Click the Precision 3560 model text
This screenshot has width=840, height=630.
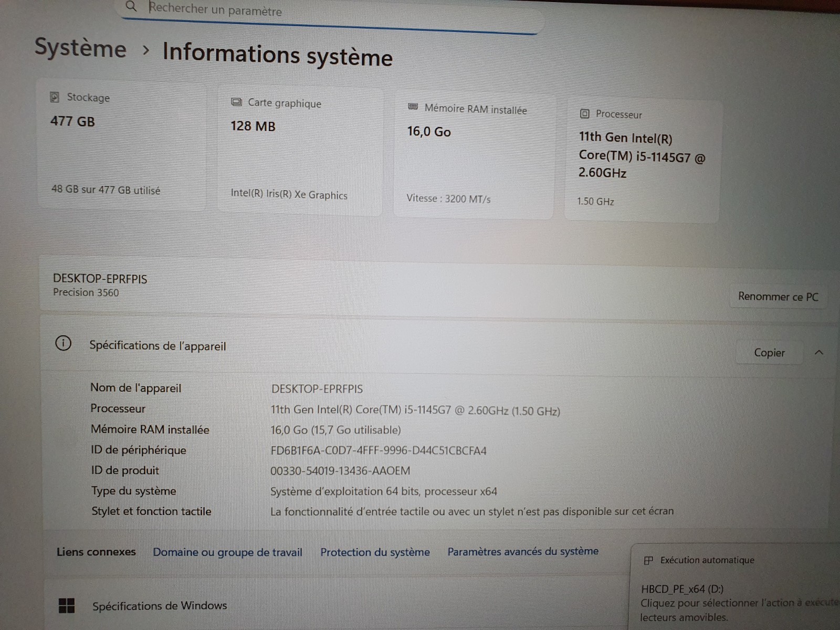click(x=86, y=292)
